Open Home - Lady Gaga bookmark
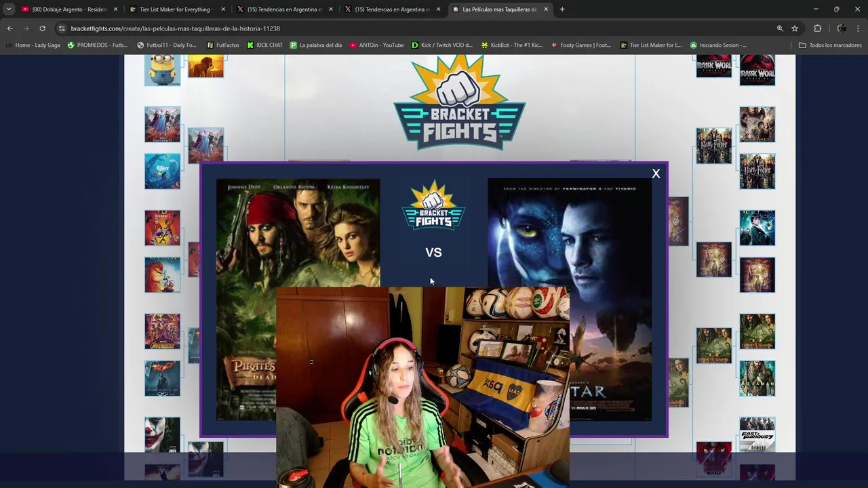The image size is (868, 488). coord(33,45)
